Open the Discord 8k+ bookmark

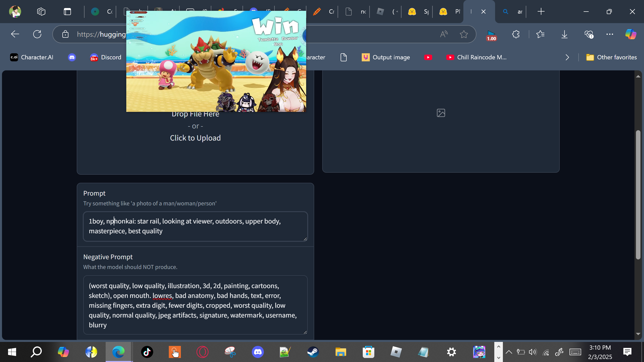click(106, 57)
